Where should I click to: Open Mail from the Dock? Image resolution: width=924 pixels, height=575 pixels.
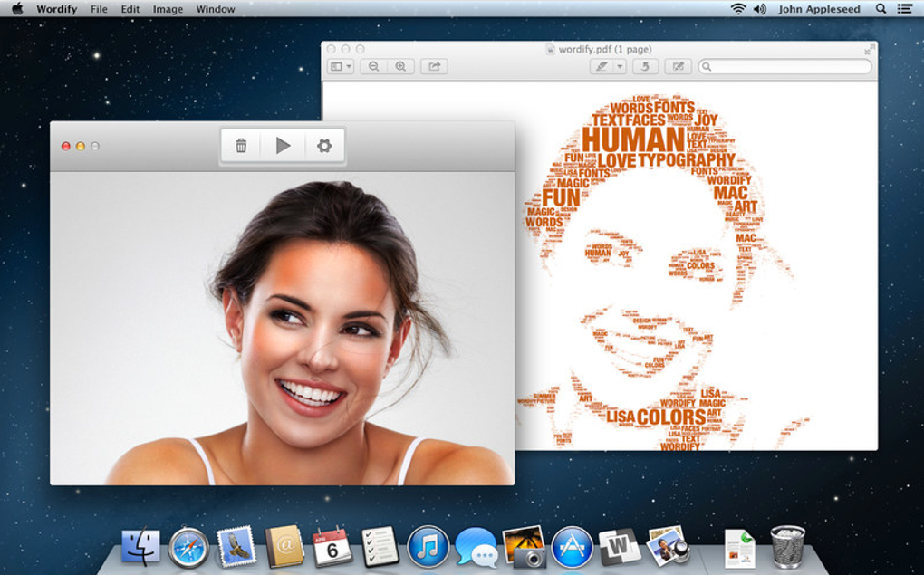coord(236,547)
